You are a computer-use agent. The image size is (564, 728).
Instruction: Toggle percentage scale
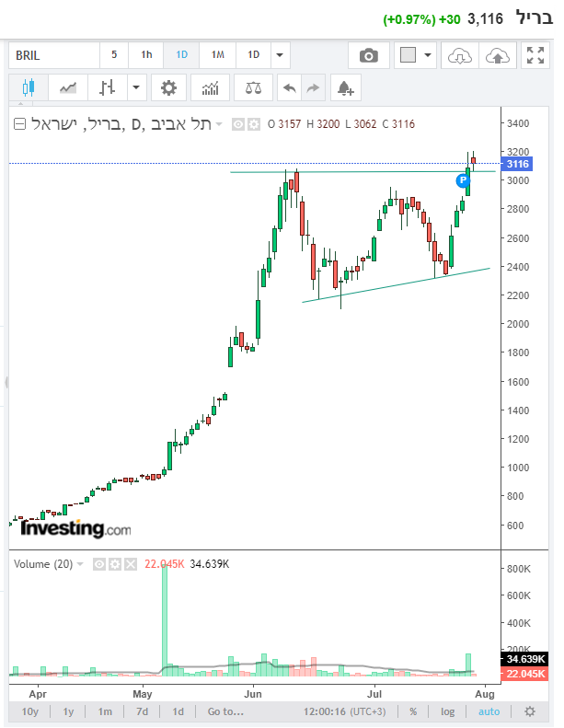[x=413, y=711]
